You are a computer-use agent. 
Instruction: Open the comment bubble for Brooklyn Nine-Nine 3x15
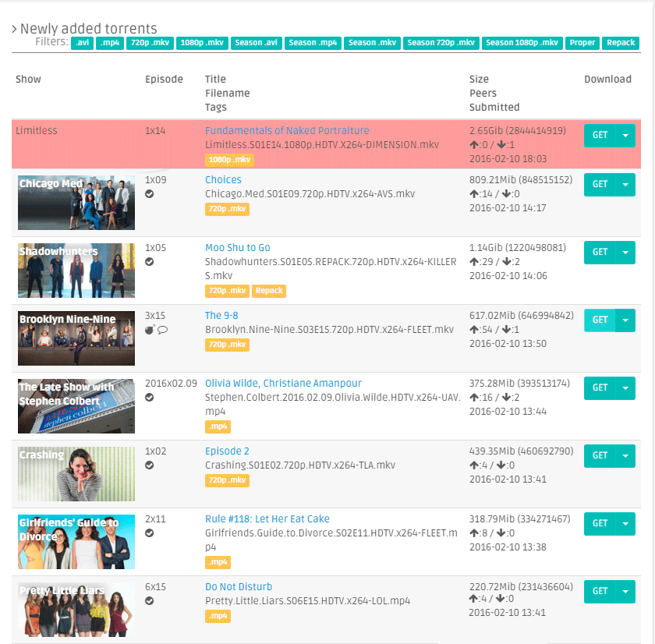[x=162, y=330]
